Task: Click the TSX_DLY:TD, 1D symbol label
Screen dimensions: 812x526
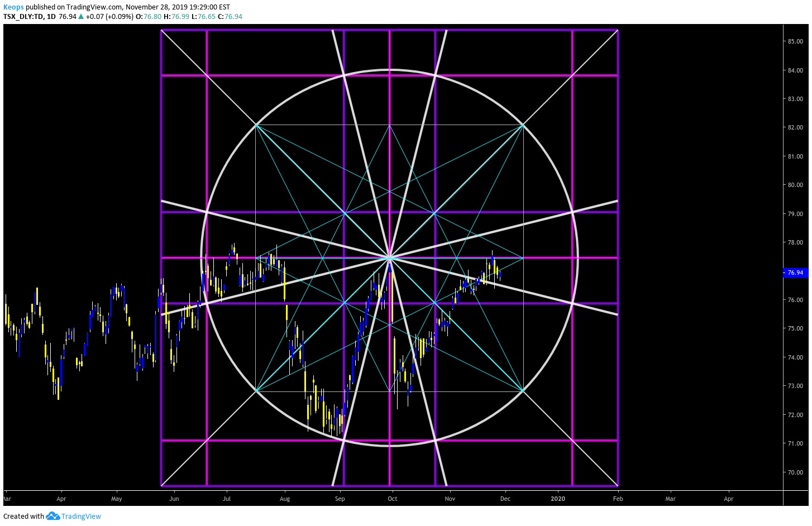Action: coord(30,17)
